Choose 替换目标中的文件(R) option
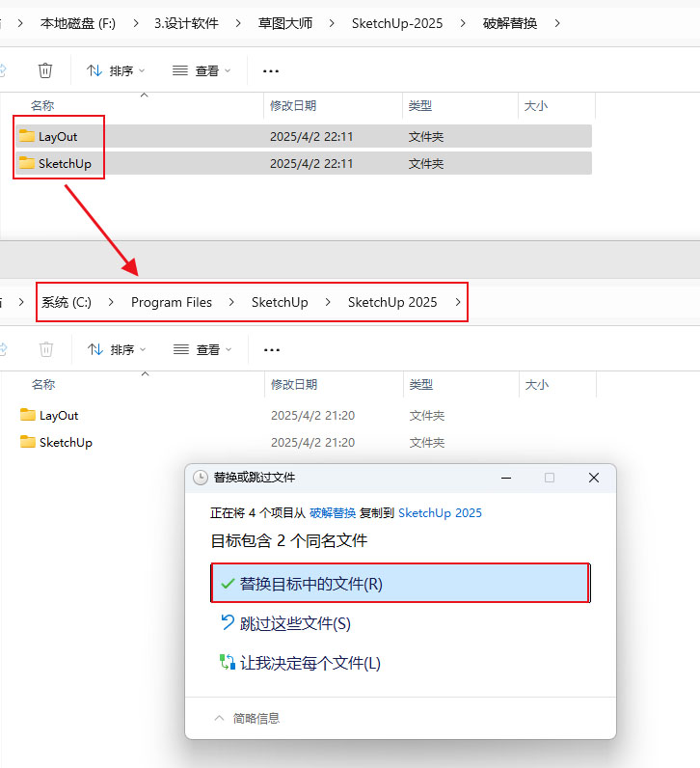This screenshot has width=700, height=768. click(400, 584)
